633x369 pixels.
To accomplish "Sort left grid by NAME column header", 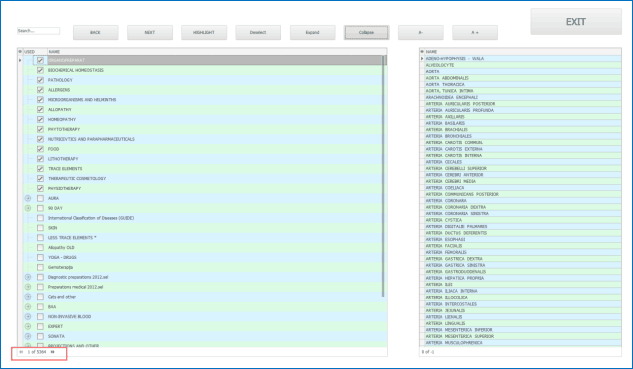I will coord(217,52).
